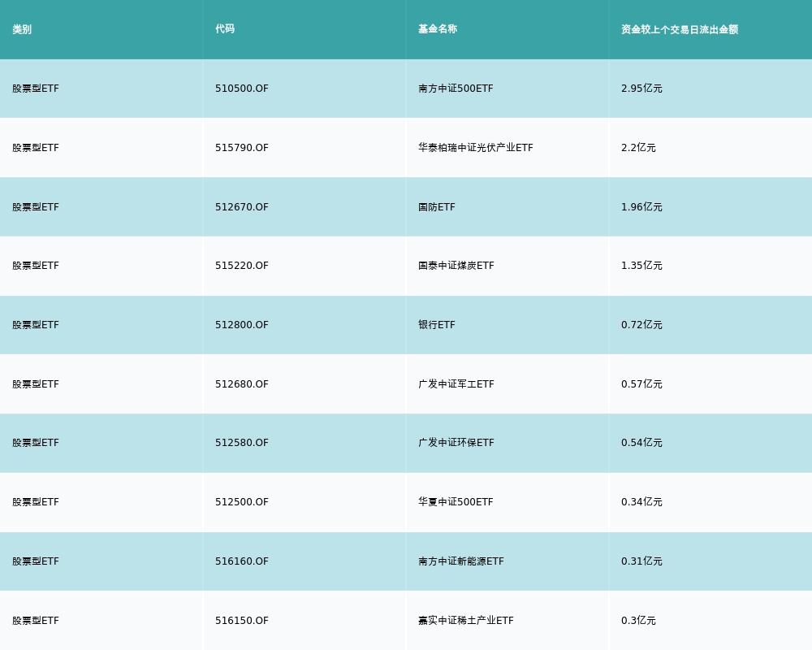Click outflow amount 0.31亿元

tap(641, 561)
